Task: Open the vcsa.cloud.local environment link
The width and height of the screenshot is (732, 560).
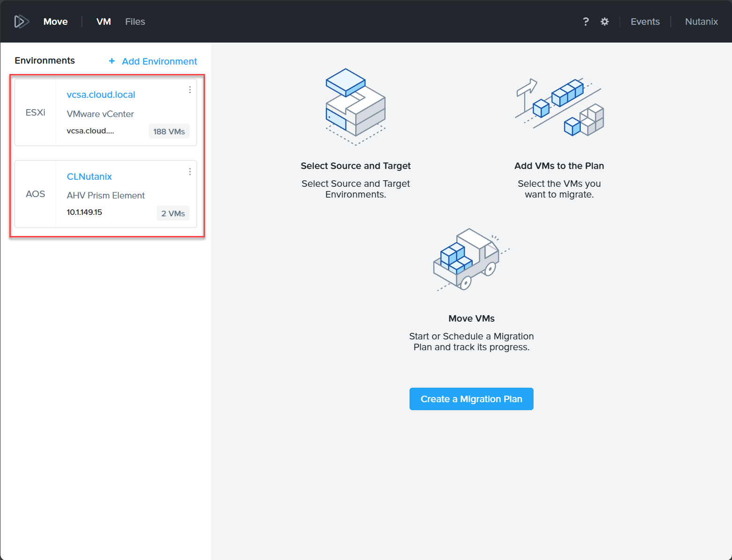Action: 101,95
